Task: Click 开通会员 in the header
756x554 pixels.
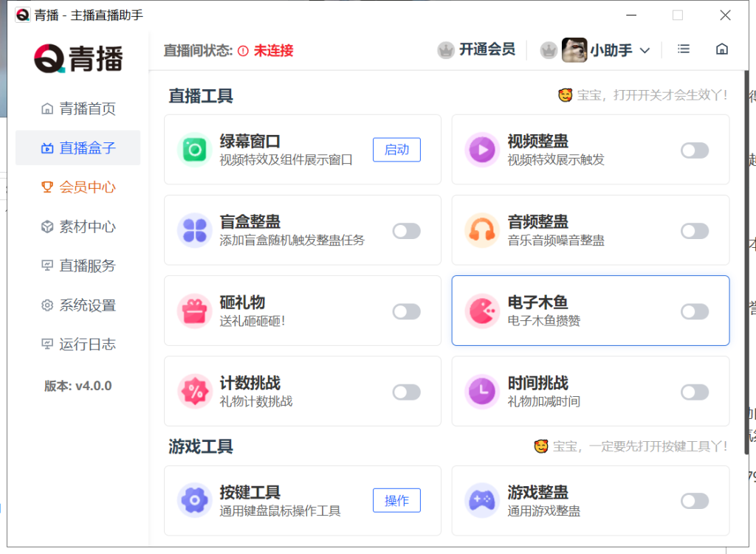Action: click(x=477, y=50)
